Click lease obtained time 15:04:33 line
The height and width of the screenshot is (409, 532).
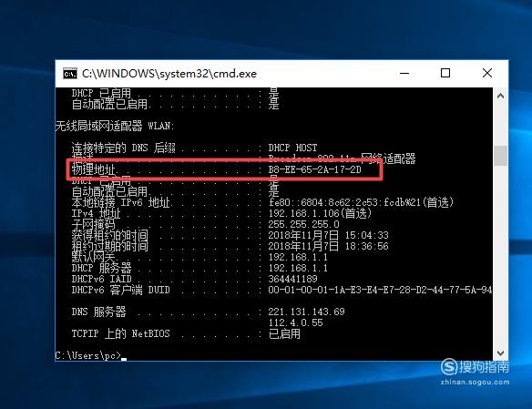click(x=328, y=235)
